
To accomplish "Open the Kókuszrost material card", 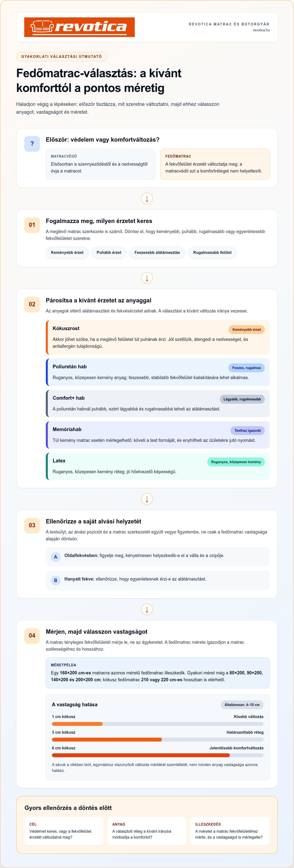I will point(158,337).
